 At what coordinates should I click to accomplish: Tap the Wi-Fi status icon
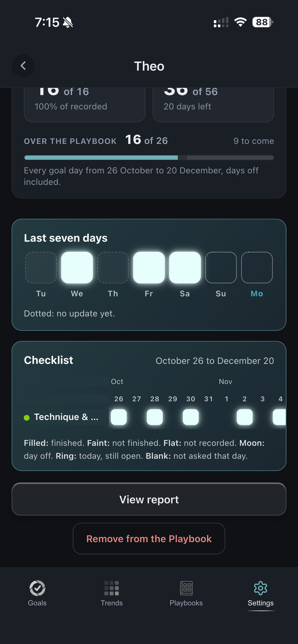(241, 22)
